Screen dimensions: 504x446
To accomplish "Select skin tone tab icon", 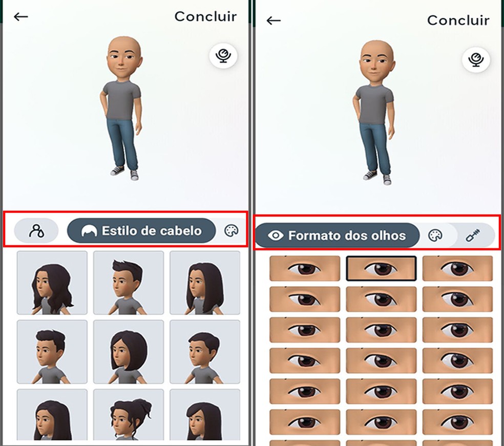I will coord(36,230).
